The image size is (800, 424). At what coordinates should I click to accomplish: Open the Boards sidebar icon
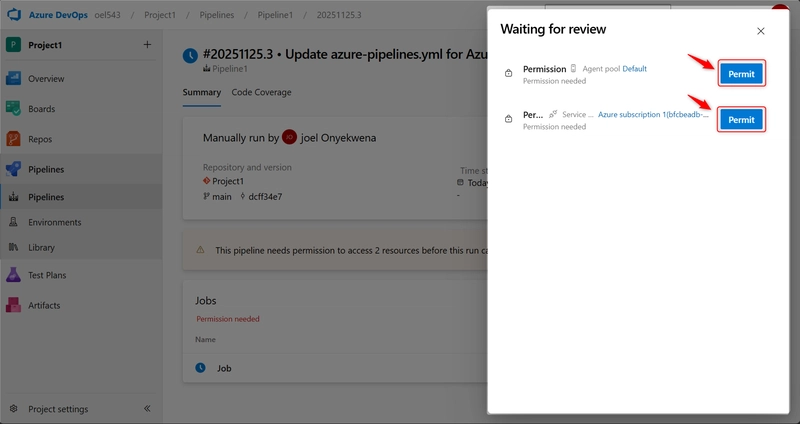click(14, 109)
